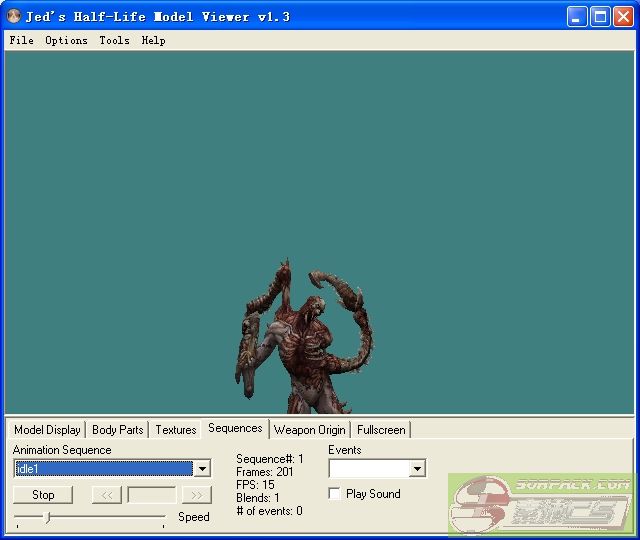Expand the Events dropdown list

pyautogui.click(x=417, y=469)
